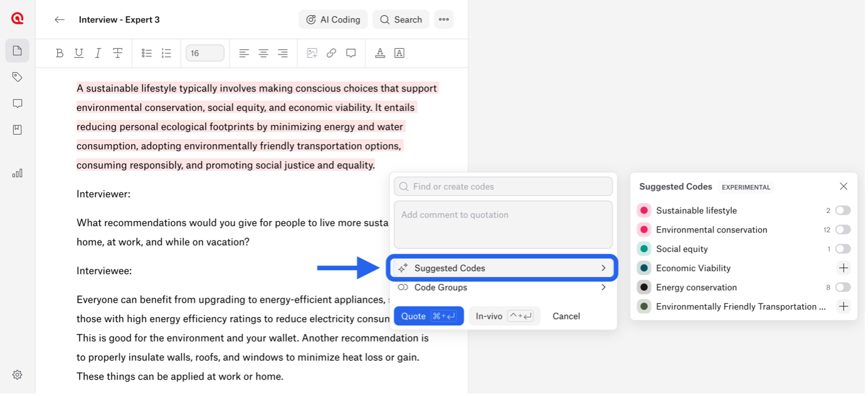Toggle the Sustainable lifestyle code switch
Image resolution: width=868 pixels, height=396 pixels.
[x=842, y=211]
